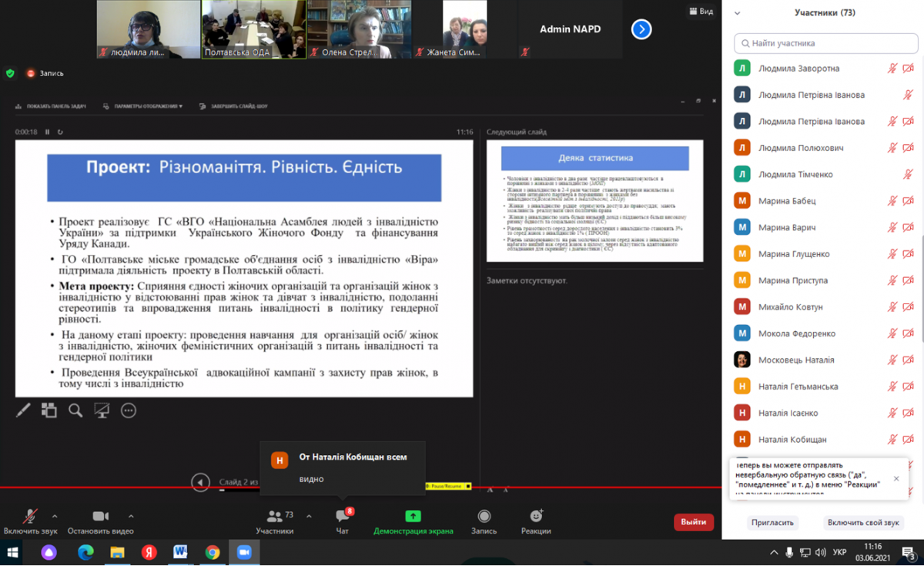Open Google Chrome from the taskbar
The image size is (924, 566).
[x=213, y=552]
